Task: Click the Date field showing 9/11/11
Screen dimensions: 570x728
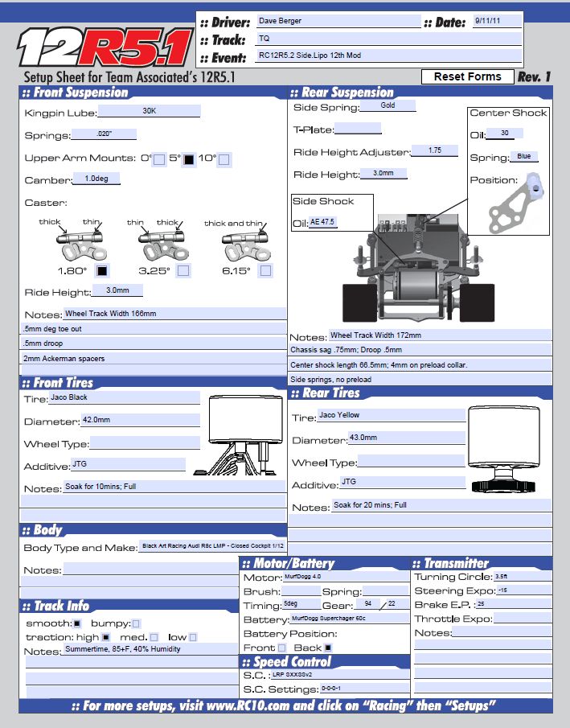Action: (498, 21)
